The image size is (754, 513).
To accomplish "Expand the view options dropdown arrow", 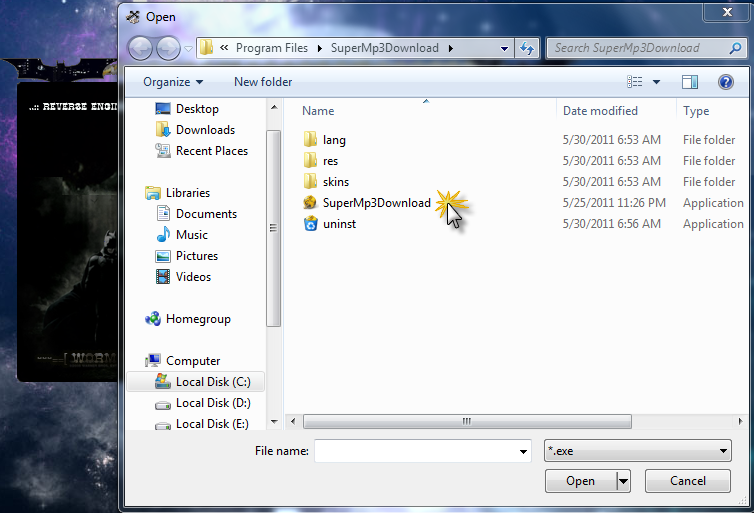I will (x=656, y=82).
